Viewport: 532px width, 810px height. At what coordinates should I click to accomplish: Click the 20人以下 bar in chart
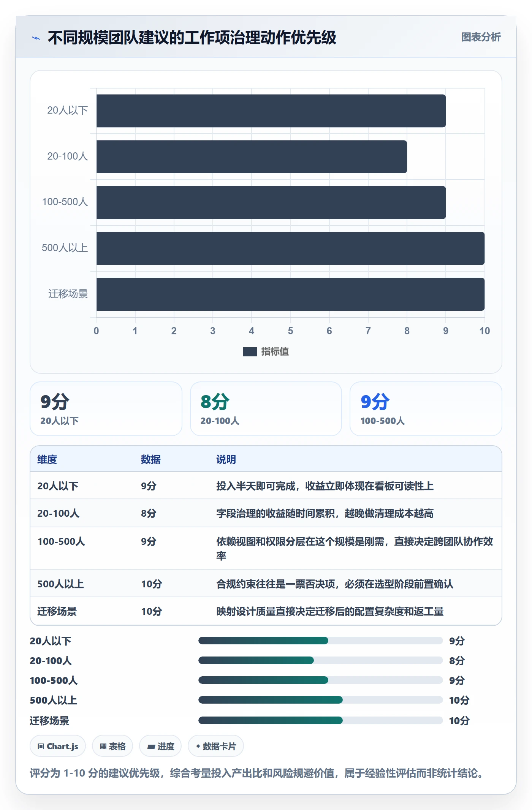pos(271,111)
